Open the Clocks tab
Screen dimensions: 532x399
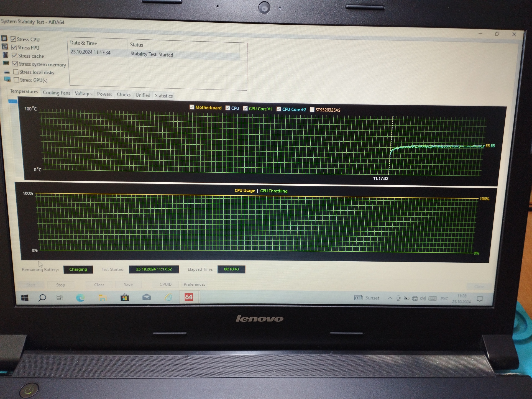[124, 95]
